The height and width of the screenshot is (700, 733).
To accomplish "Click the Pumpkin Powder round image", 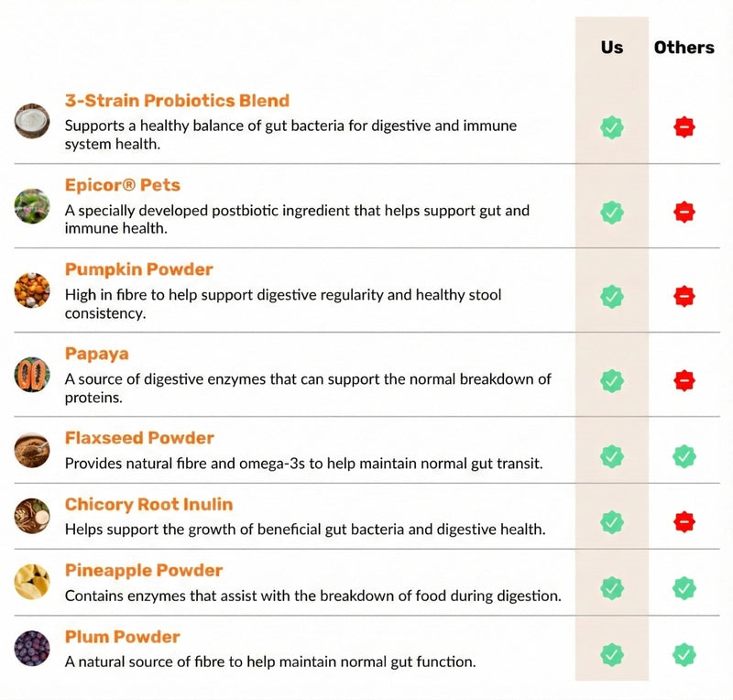I will pyautogui.click(x=31, y=290).
